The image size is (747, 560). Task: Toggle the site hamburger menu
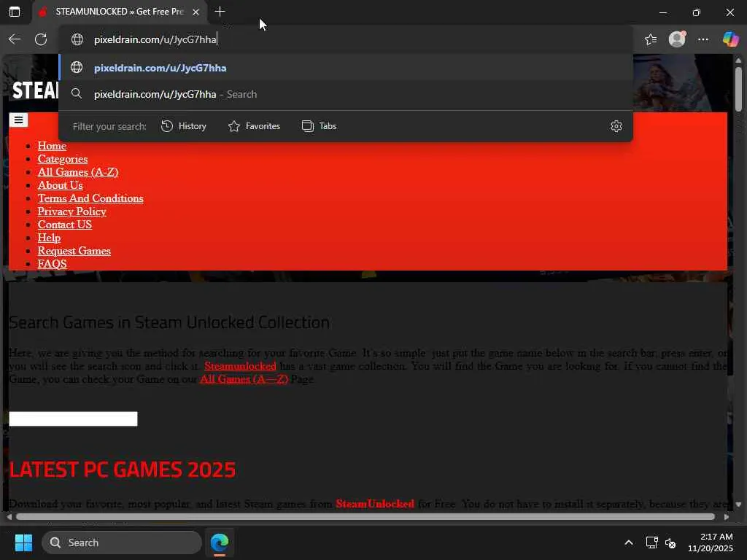click(18, 120)
